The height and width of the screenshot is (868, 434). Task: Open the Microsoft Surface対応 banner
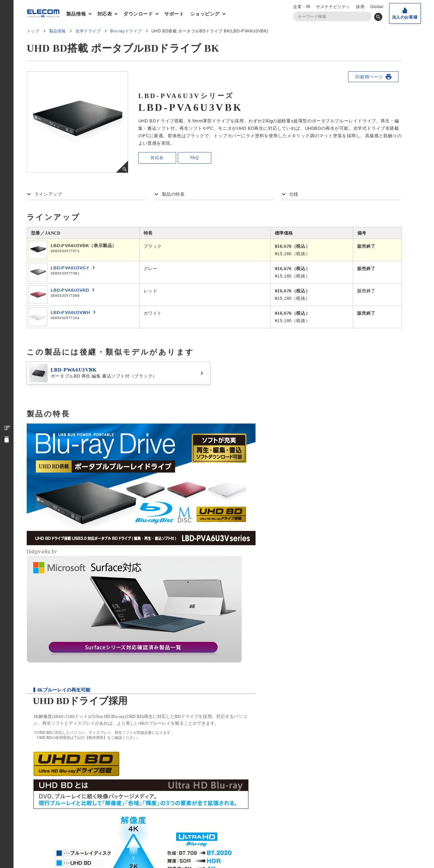click(x=134, y=609)
